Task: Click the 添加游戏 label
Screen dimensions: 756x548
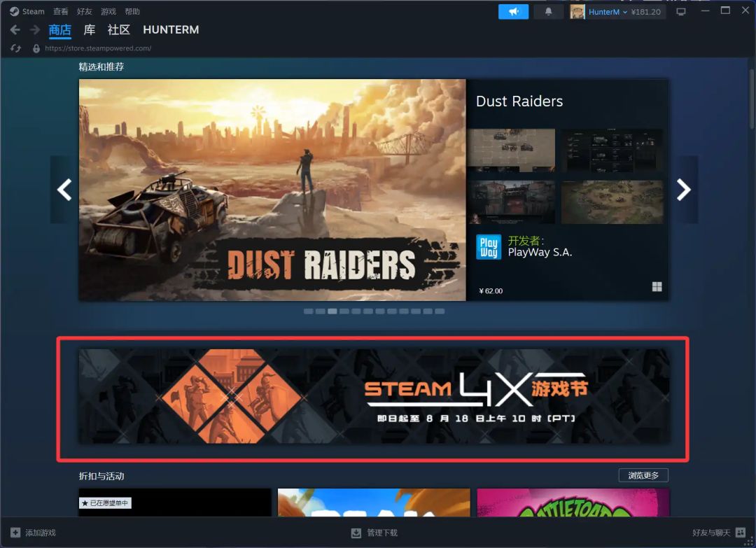Action: click(41, 533)
